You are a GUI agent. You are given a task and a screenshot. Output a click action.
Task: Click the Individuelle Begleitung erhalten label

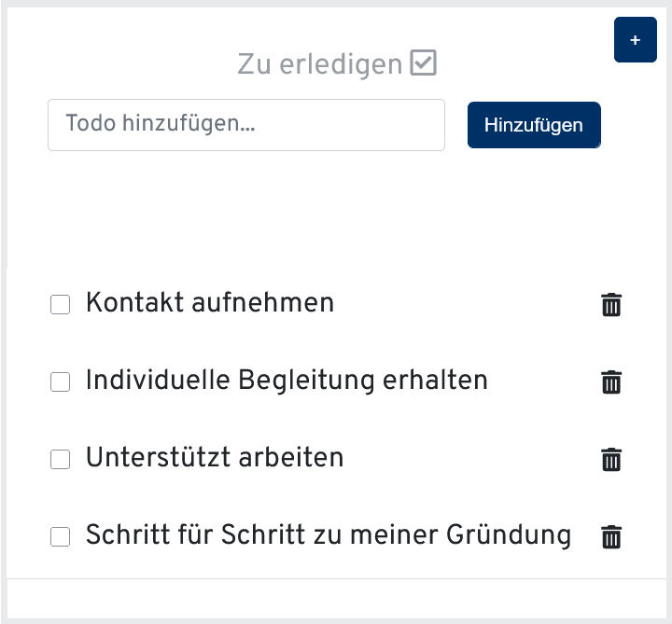click(x=287, y=381)
